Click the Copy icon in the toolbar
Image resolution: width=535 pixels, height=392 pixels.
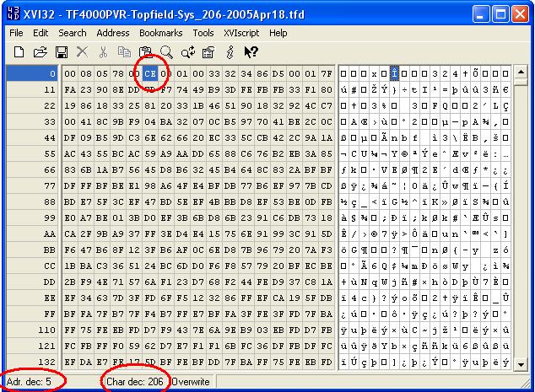tap(124, 52)
